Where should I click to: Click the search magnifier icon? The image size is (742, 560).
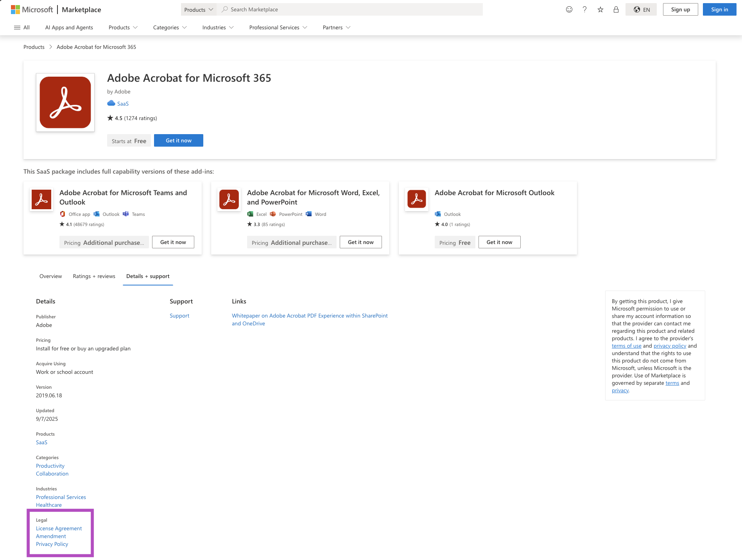(225, 9)
